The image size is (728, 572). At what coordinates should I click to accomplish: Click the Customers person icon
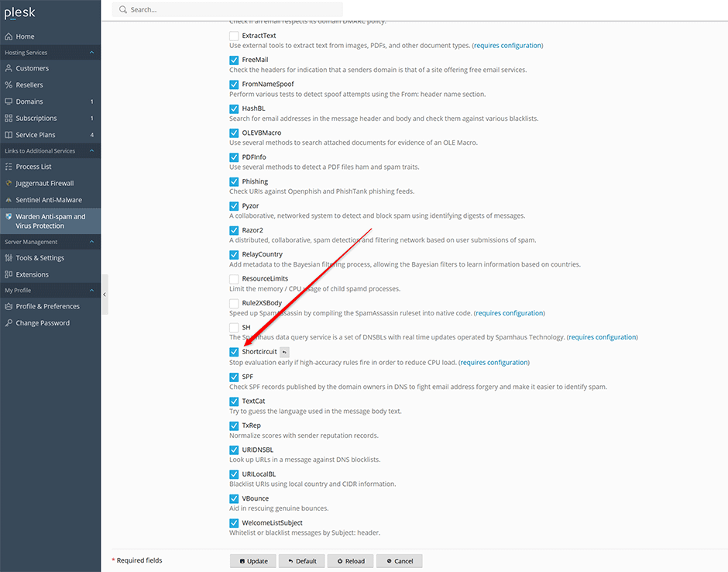[x=9, y=68]
